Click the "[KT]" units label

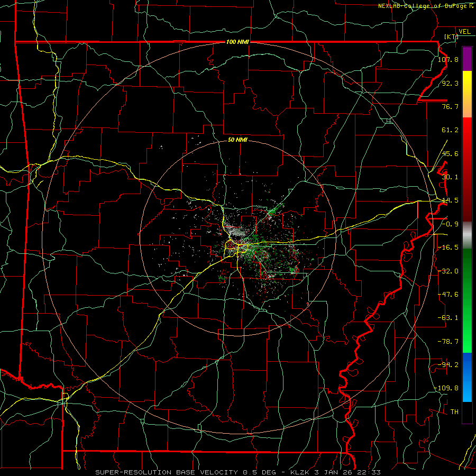(451, 36)
